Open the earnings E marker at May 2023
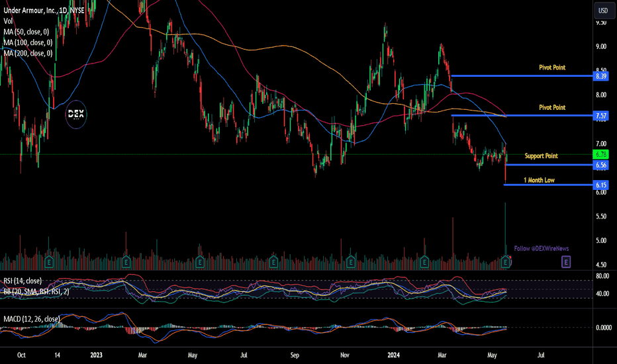The height and width of the screenshot is (364, 617). coord(199,262)
